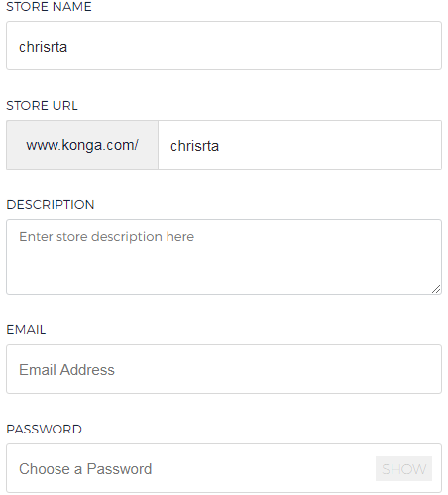448x495 pixels.
Task: Show the password with SHOW button
Action: [x=403, y=469]
